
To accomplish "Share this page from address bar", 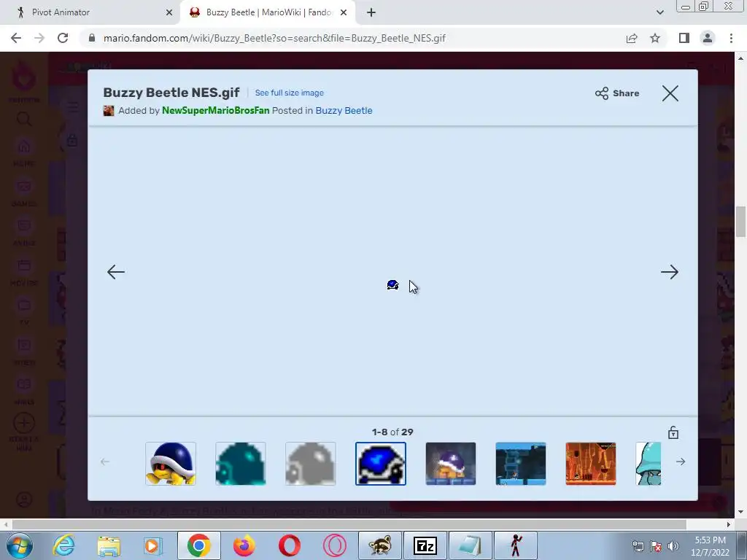I will click(x=632, y=38).
